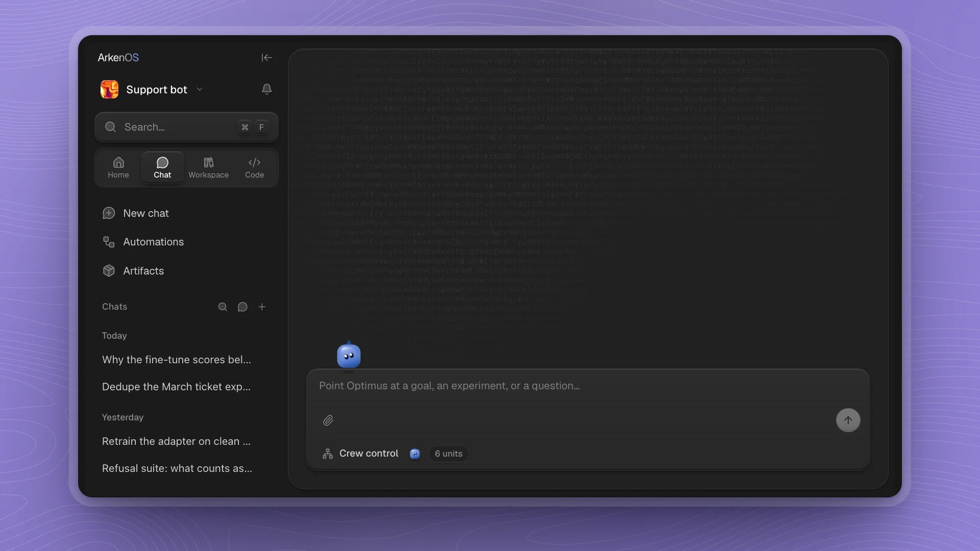
Task: Attach a file with the paperclip icon
Action: pyautogui.click(x=328, y=420)
